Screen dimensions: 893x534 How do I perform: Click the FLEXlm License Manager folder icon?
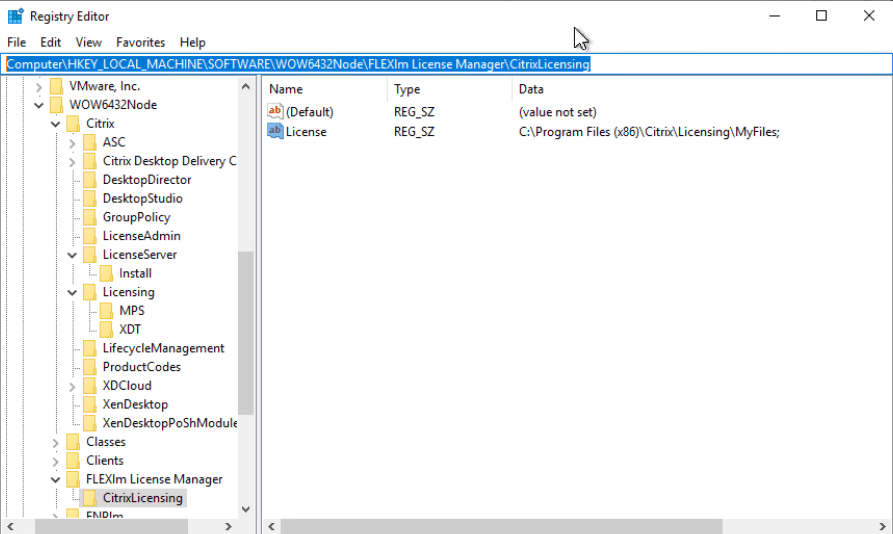click(73, 479)
